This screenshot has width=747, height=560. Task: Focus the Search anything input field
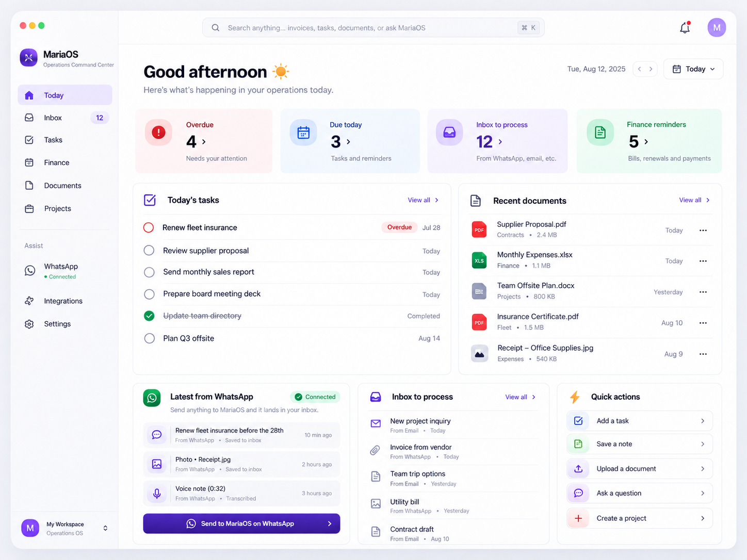373,28
